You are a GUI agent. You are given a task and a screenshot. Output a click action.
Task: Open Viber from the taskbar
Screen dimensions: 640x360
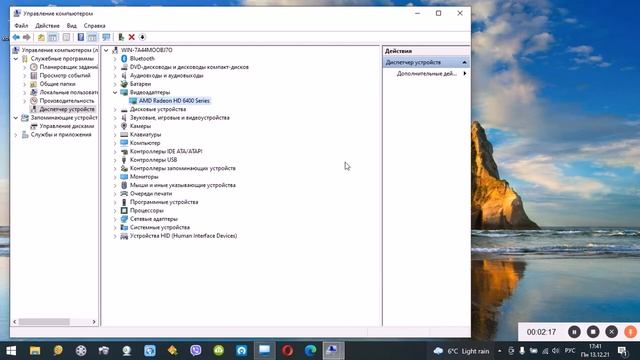tap(196, 351)
